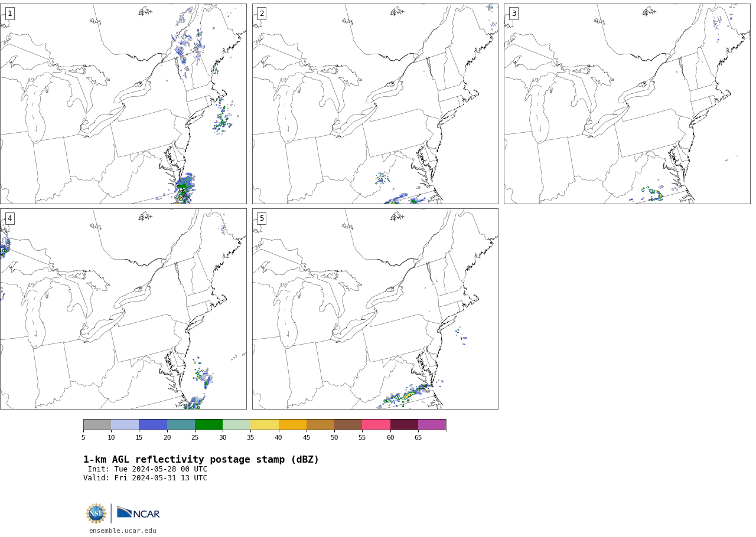The width and height of the screenshot is (756, 537).
Task: Click the NSF logo icon
Action: pos(96,513)
